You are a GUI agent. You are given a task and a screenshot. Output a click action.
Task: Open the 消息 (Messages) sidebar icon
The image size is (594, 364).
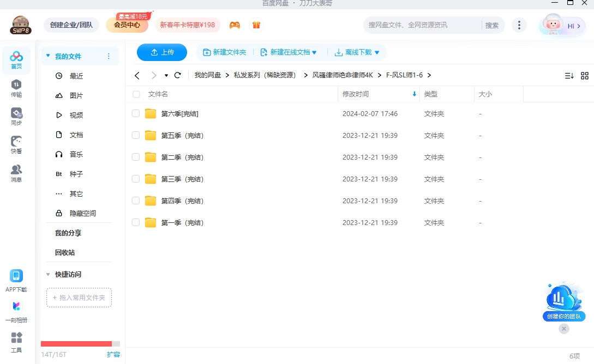(x=16, y=173)
